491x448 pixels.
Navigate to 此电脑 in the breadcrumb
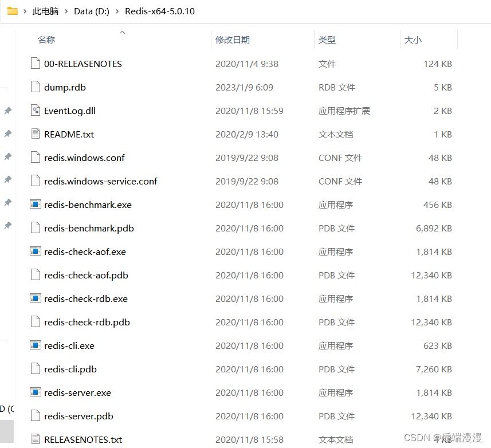(45, 11)
